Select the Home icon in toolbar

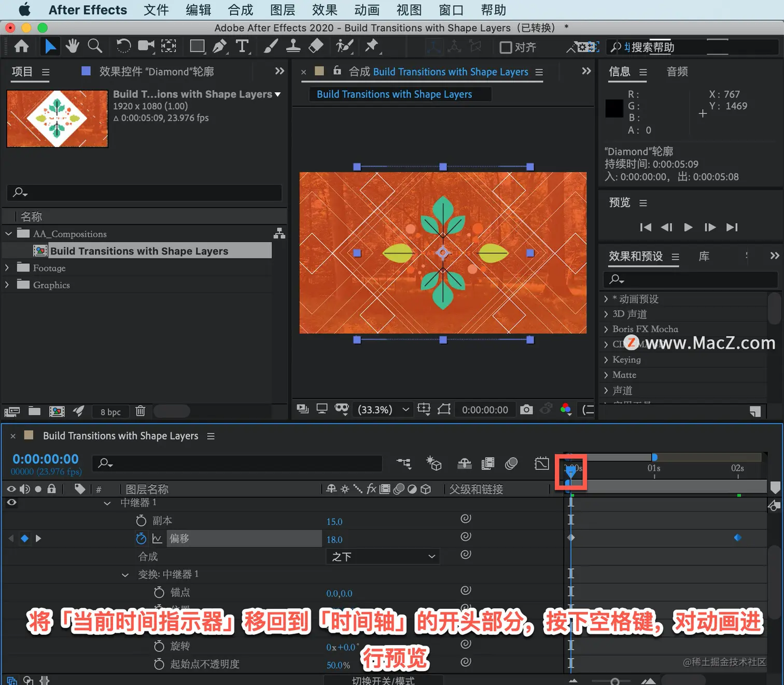pos(21,47)
